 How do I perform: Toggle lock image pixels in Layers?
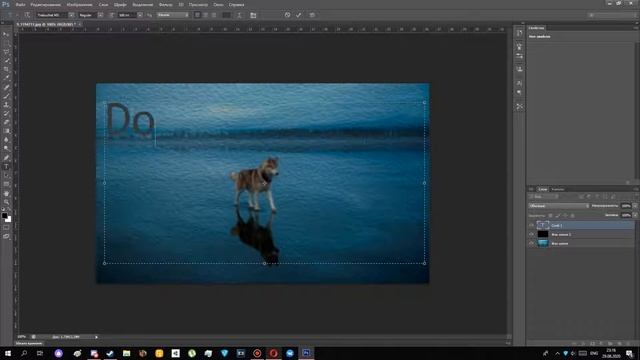click(558, 215)
